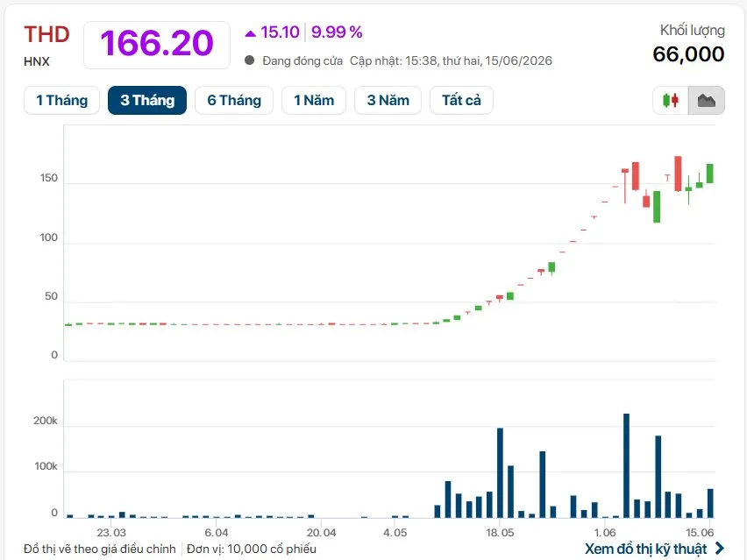Viewport: 747px width, 560px height.
Task: Click the up-arrow price change icon
Action: 250,33
